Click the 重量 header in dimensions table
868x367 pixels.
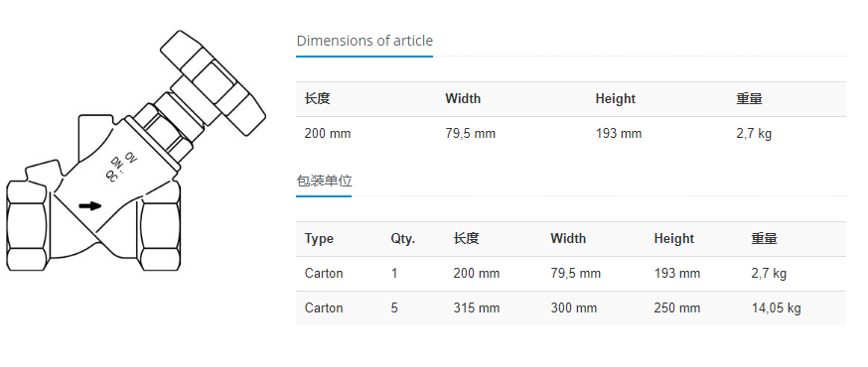click(749, 99)
